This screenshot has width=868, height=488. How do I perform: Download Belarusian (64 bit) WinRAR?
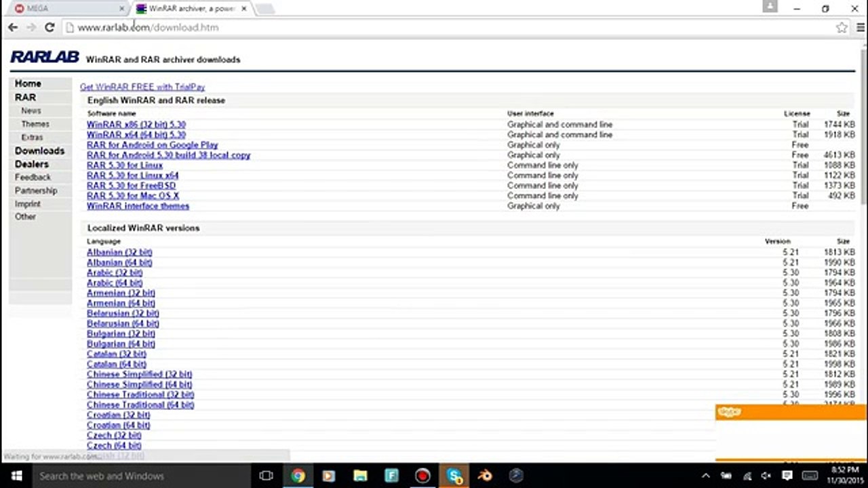coord(123,323)
